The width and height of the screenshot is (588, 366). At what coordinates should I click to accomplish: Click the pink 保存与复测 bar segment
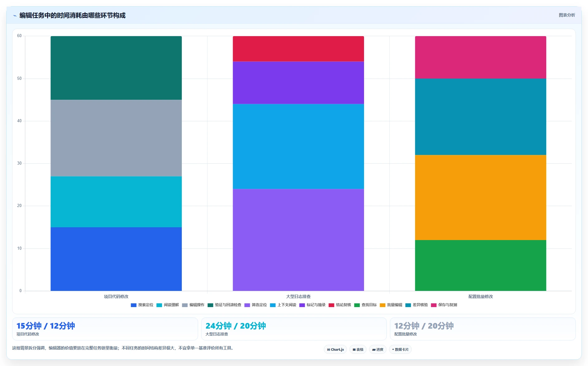(x=480, y=57)
